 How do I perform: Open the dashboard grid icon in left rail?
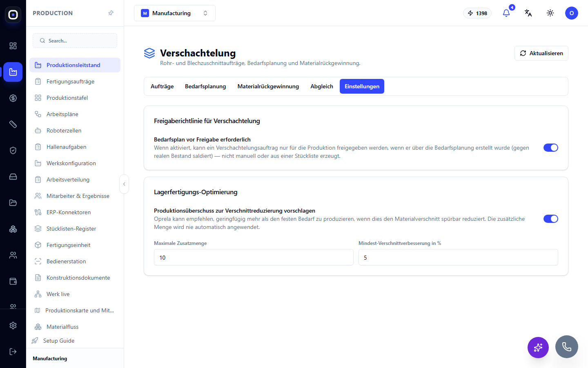click(13, 46)
